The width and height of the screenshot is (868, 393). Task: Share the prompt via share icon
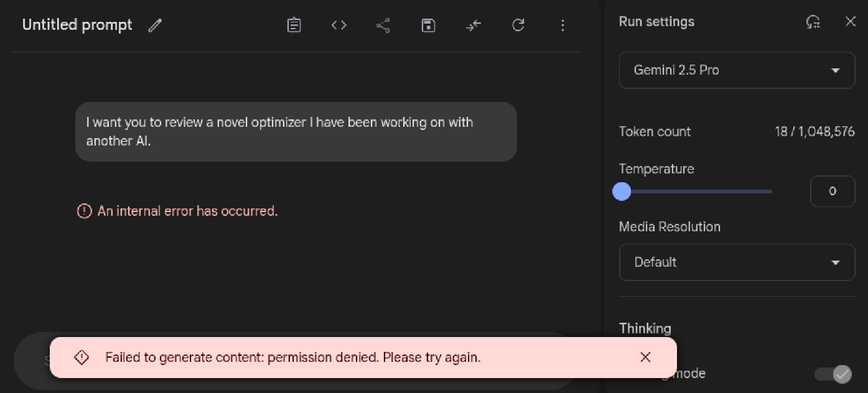click(383, 25)
